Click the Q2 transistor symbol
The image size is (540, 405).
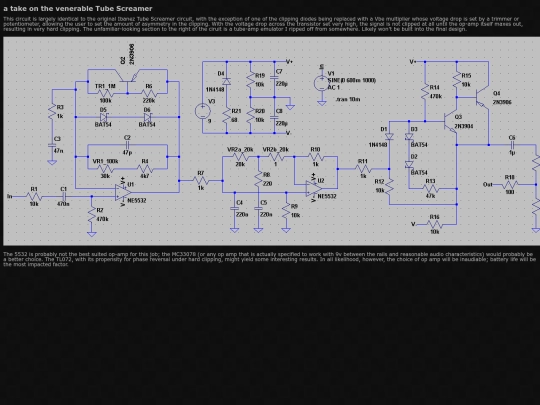pos(127,76)
